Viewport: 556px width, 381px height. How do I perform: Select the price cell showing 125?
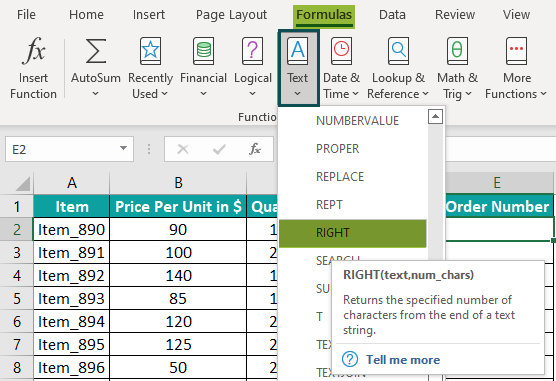178,344
